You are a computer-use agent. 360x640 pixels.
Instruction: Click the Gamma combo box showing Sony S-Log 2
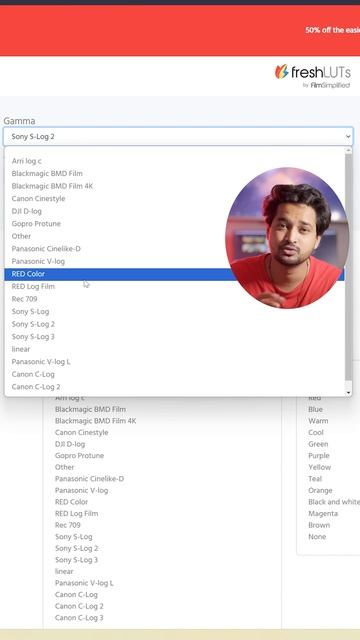[x=178, y=136]
